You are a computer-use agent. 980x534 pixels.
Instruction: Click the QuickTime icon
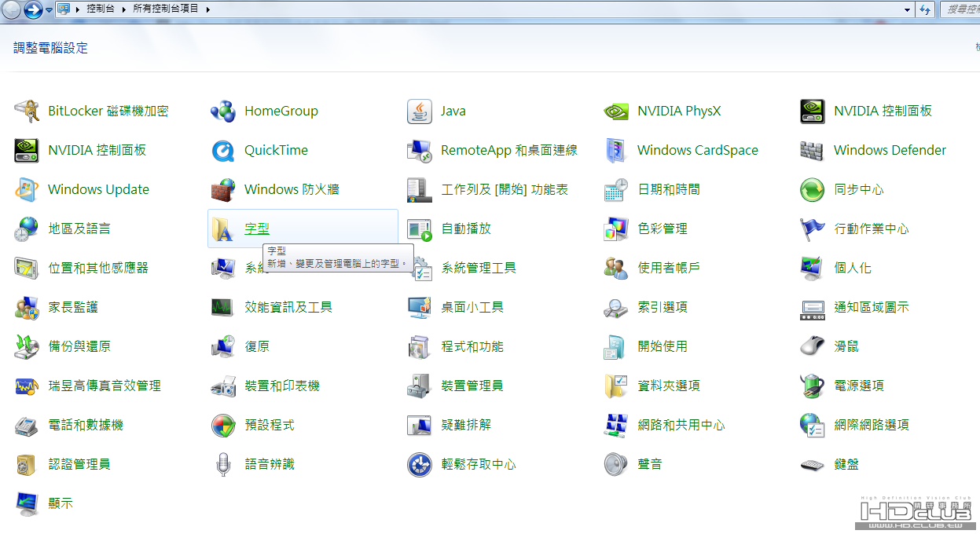223,151
